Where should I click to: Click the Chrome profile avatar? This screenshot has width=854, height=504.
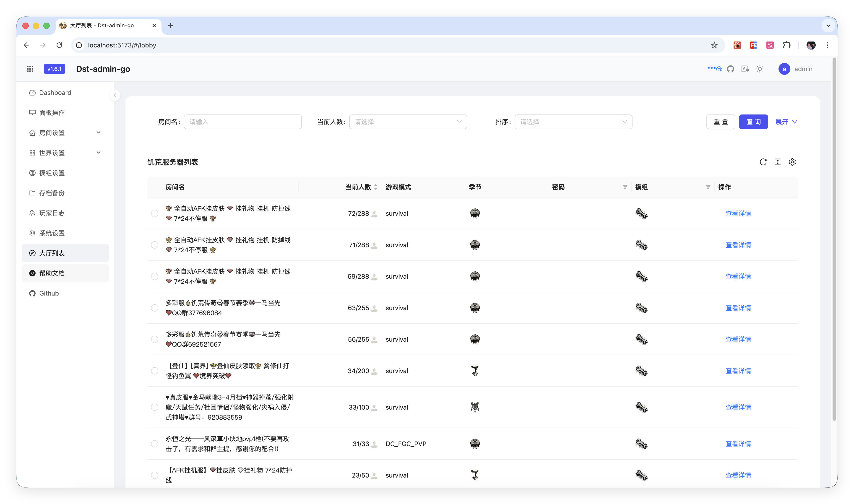811,45
